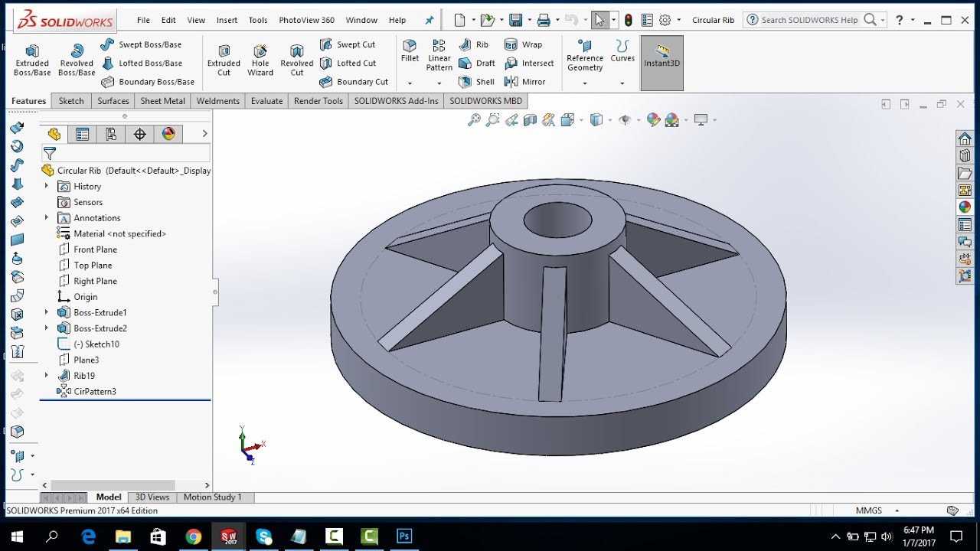Expand the History tree node
Image resolution: width=980 pixels, height=551 pixels.
click(47, 186)
